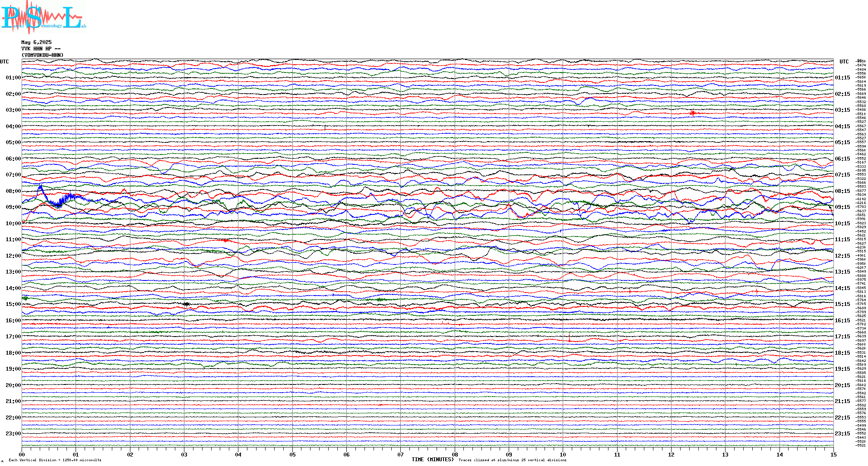Click the 'VVK HHN HP --' station label
The height and width of the screenshot is (466, 868).
point(41,49)
